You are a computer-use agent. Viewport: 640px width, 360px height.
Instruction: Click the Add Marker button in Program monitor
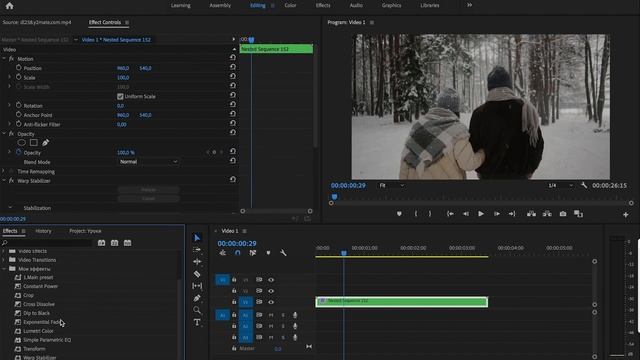click(x=399, y=214)
